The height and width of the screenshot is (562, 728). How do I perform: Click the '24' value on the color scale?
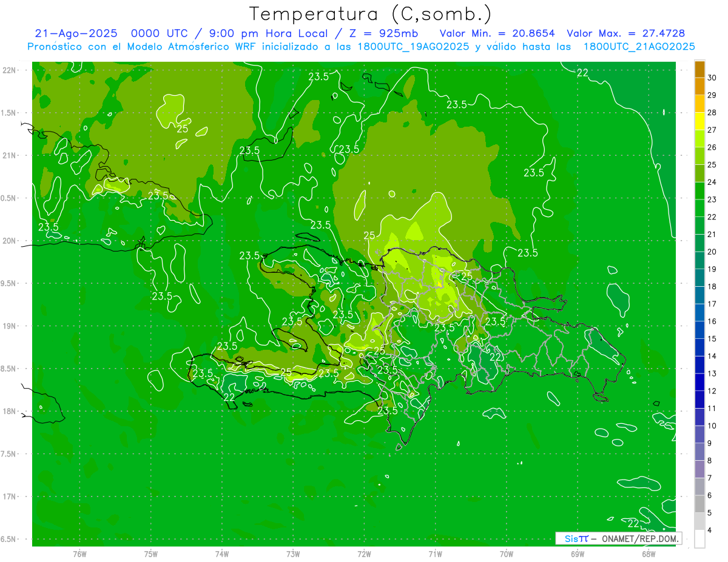tap(712, 182)
